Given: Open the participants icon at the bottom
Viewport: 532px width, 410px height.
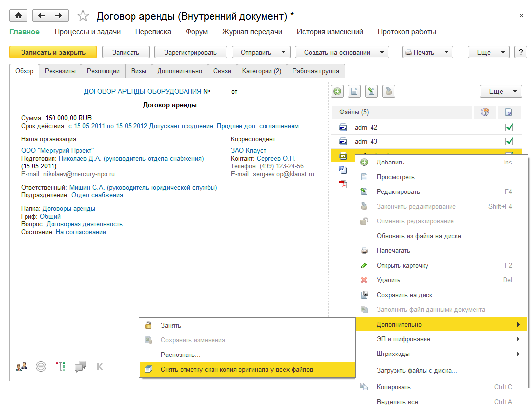Looking at the screenshot, I should [x=22, y=367].
